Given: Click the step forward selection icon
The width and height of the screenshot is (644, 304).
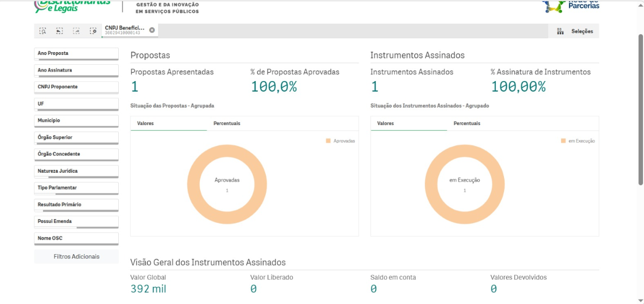Looking at the screenshot, I should 76,31.
